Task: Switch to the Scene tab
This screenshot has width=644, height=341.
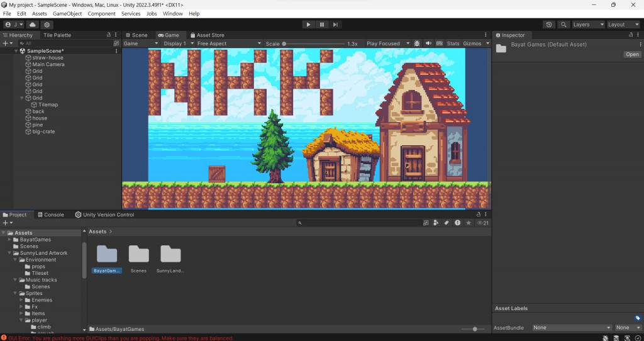Action: [x=136, y=35]
